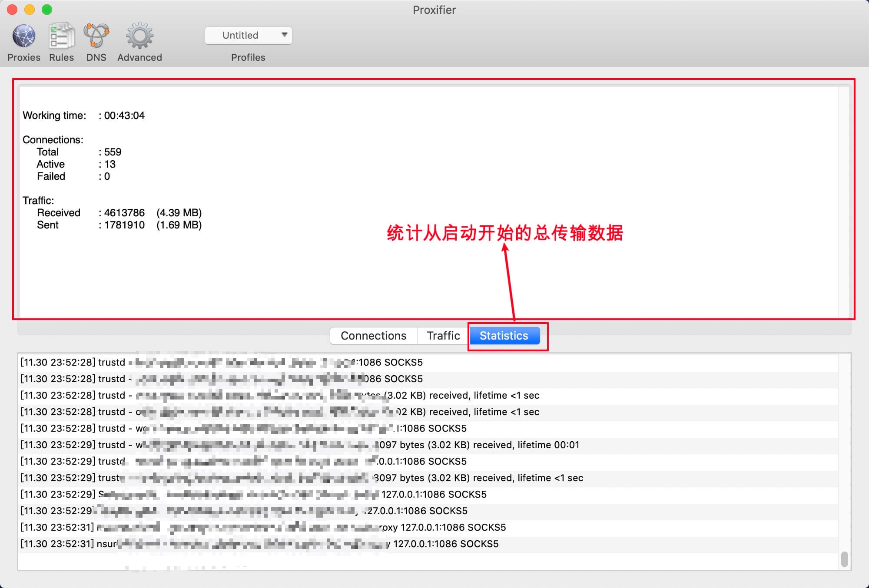Open the Advanced gear icon

pyautogui.click(x=139, y=36)
